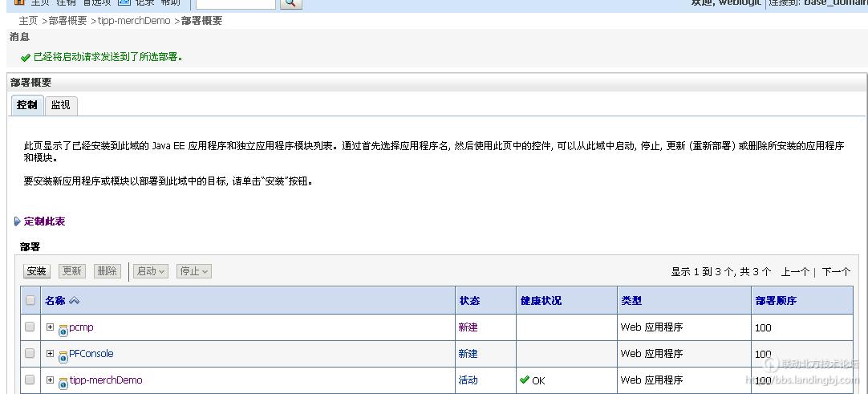Click the 主页 breadcrumb link

[x=28, y=21]
